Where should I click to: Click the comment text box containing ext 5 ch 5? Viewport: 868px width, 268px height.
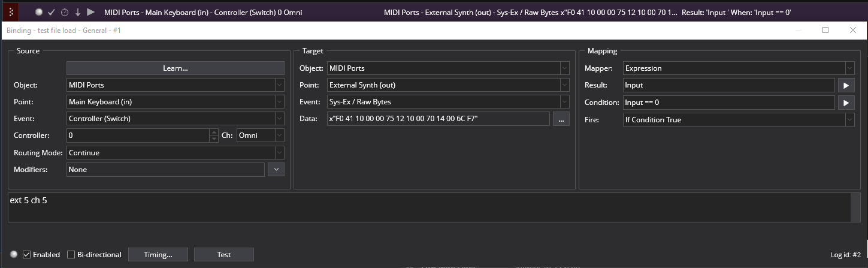pyautogui.click(x=429, y=207)
